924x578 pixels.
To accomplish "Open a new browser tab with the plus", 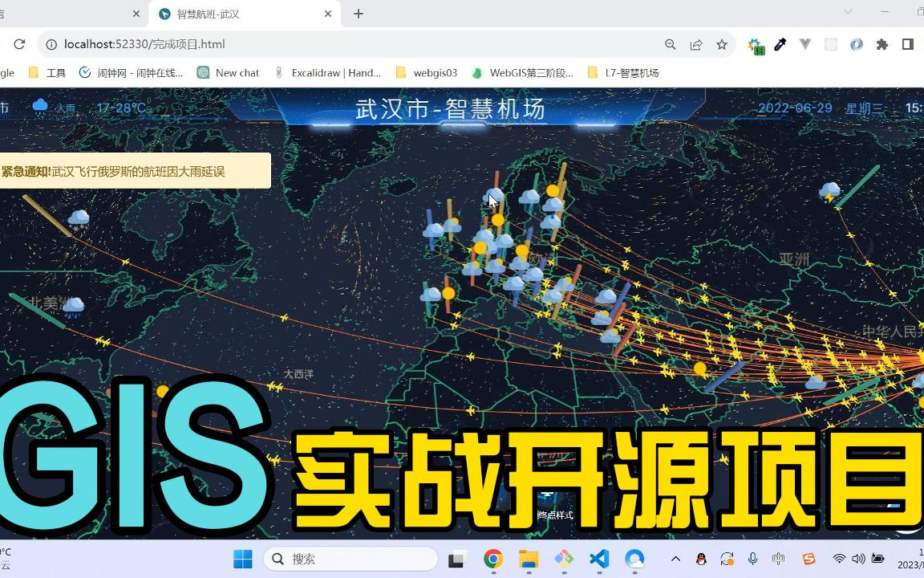I will click(x=359, y=14).
